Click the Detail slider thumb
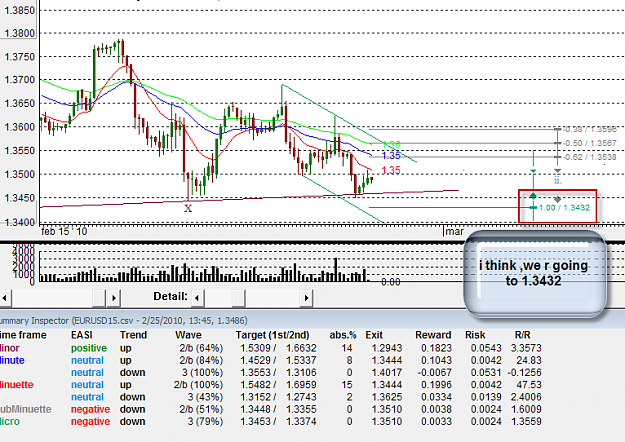The height and width of the screenshot is (442, 625). [238, 298]
